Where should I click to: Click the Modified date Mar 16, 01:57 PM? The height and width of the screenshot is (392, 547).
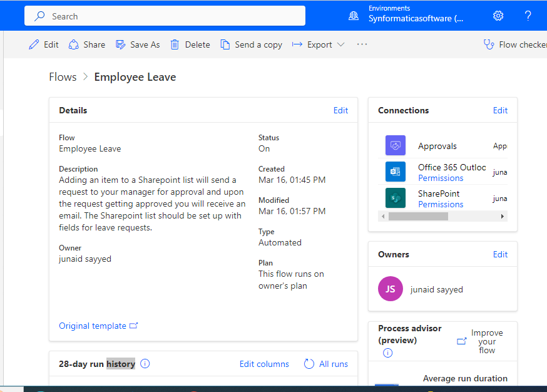pos(292,211)
